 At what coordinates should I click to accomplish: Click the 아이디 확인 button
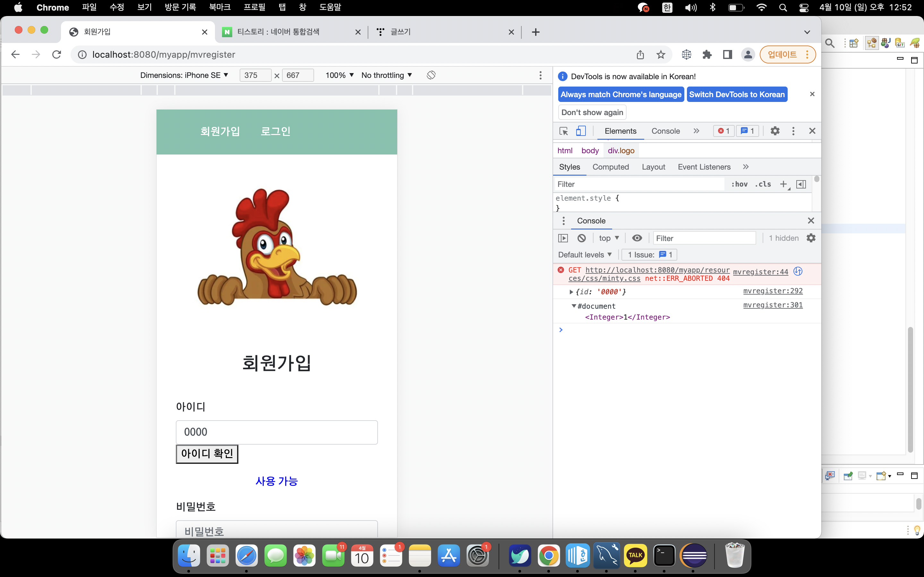[207, 454]
